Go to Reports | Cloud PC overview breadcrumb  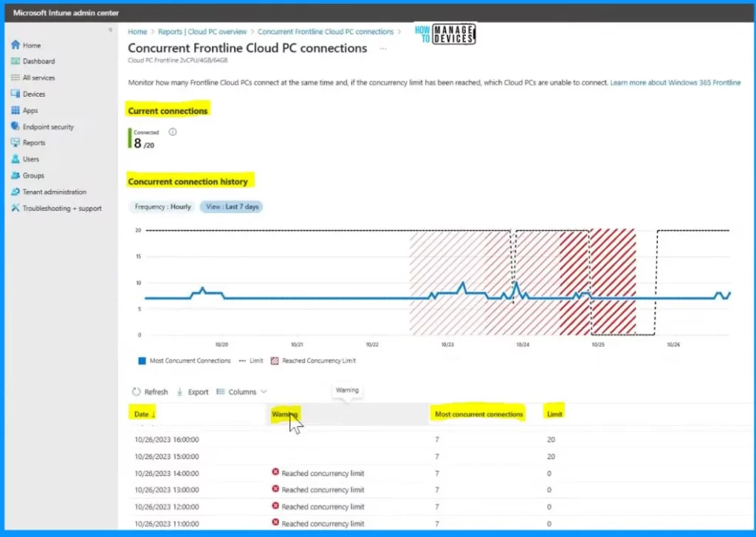point(202,31)
